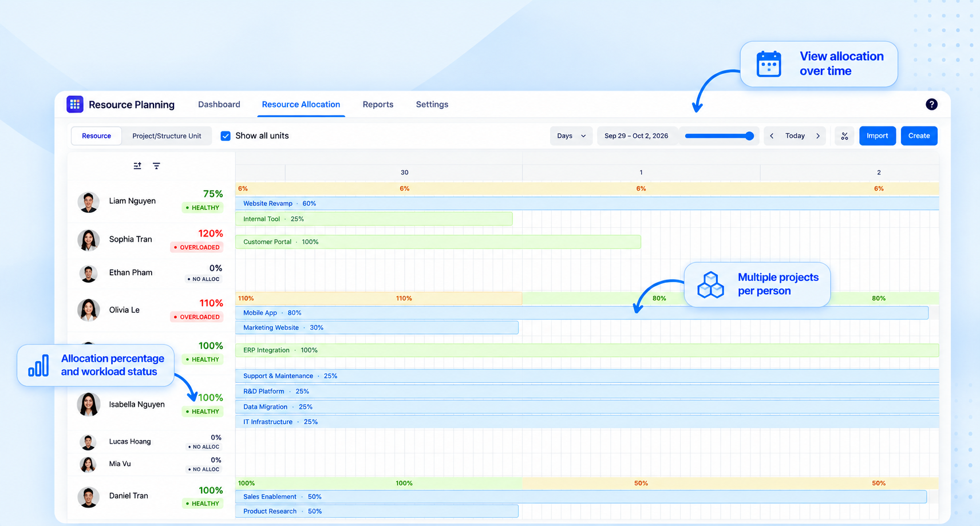This screenshot has height=526, width=980.
Task: Click the Support & Maintenance 25% bar
Action: click(587, 376)
